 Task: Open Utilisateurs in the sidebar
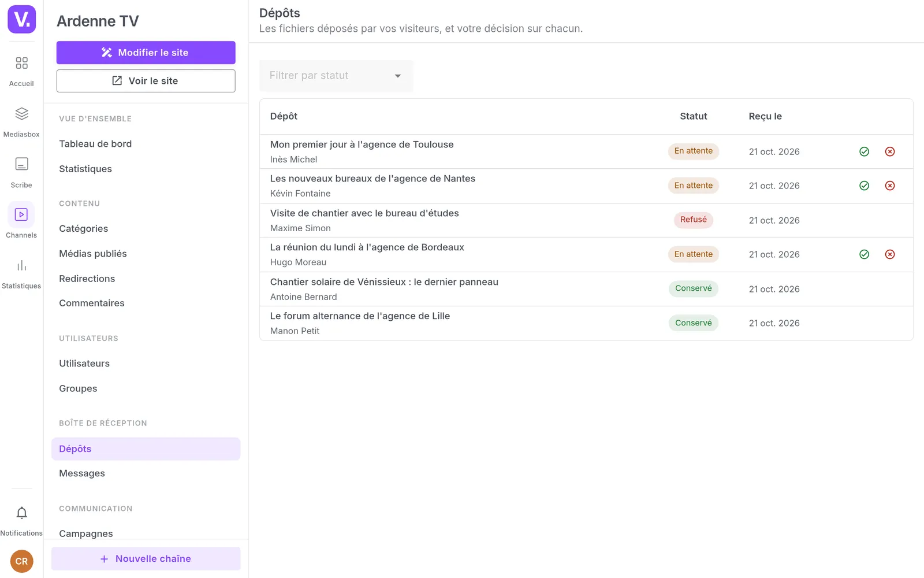click(84, 364)
